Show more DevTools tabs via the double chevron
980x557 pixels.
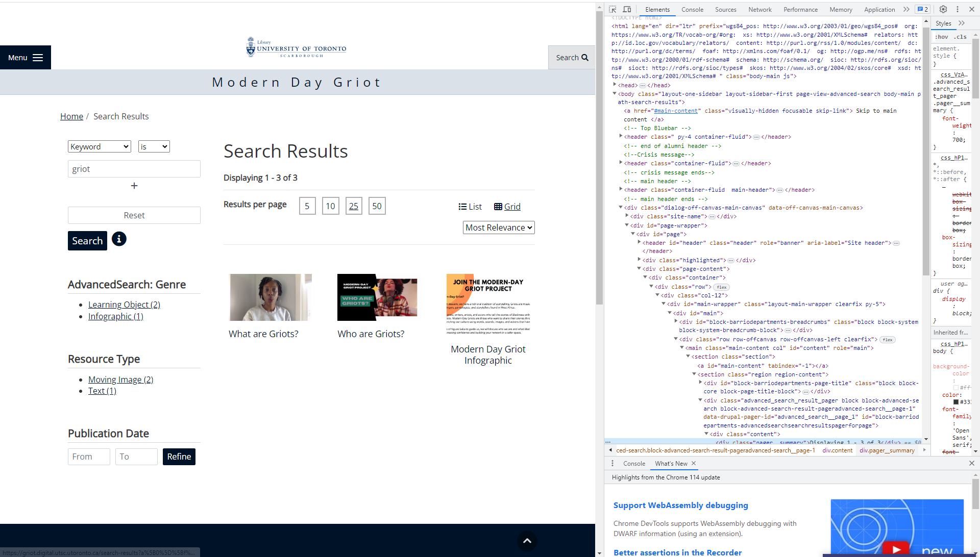point(906,9)
